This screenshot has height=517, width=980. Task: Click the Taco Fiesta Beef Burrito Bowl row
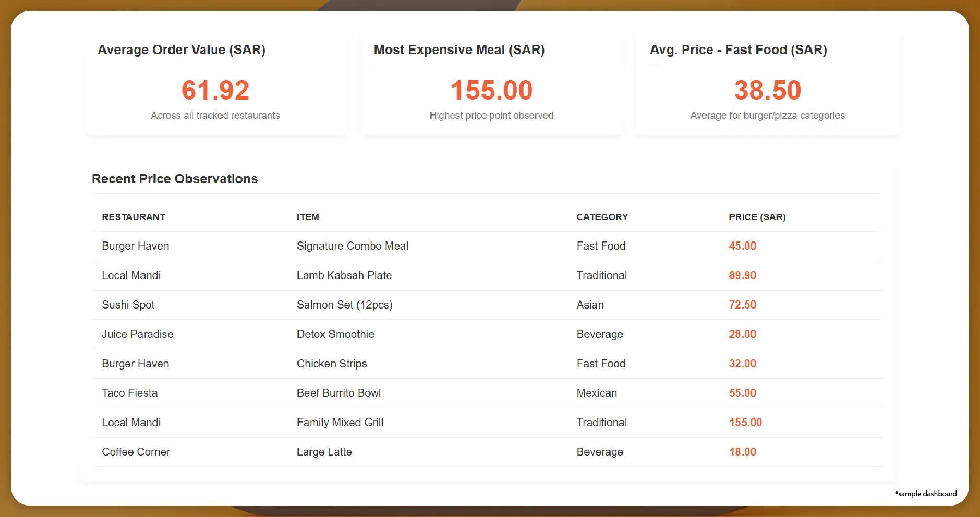coord(339,393)
